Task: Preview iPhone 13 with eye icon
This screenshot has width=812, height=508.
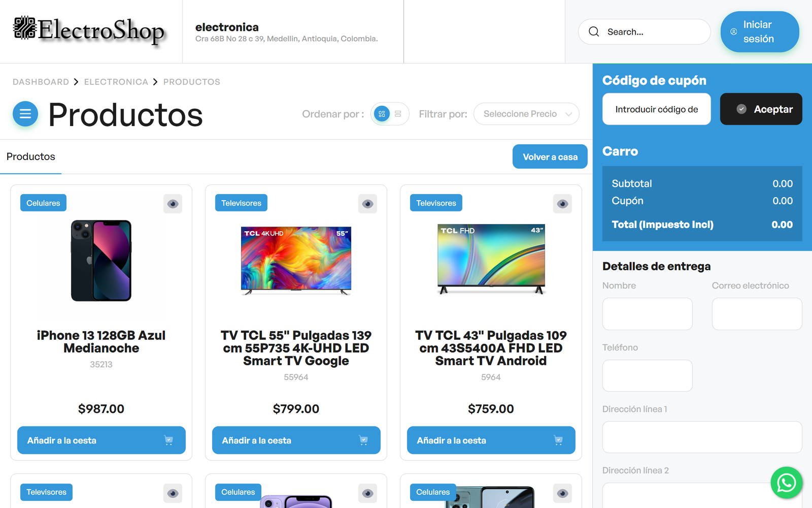Action: click(173, 204)
